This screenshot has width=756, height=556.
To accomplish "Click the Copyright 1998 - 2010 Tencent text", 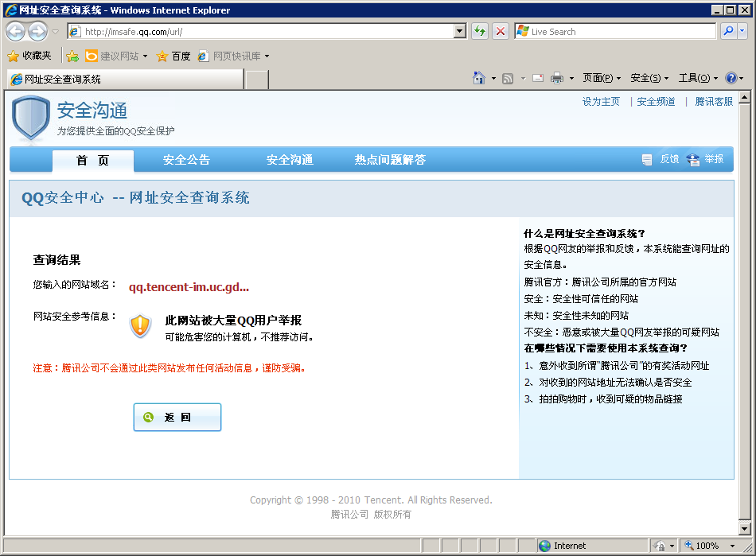I will 372,500.
